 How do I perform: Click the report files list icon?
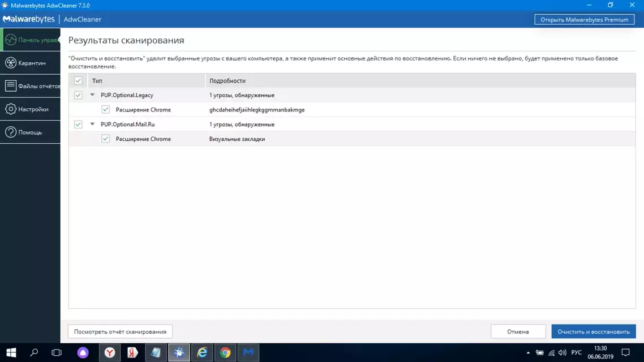[x=11, y=86]
